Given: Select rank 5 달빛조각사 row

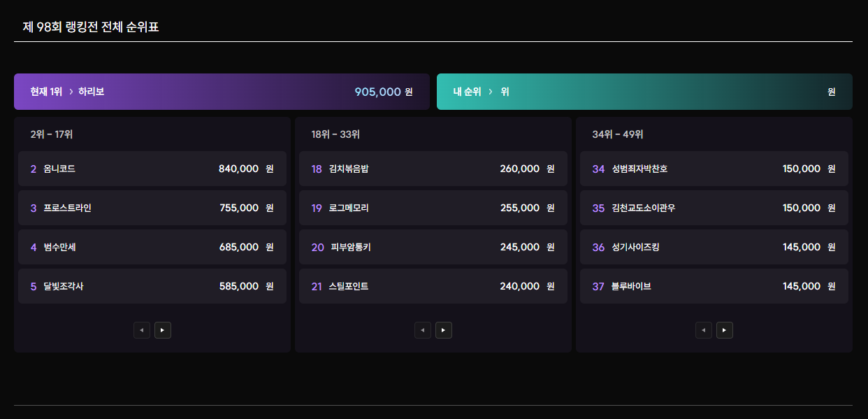Looking at the screenshot, I should 152,286.
